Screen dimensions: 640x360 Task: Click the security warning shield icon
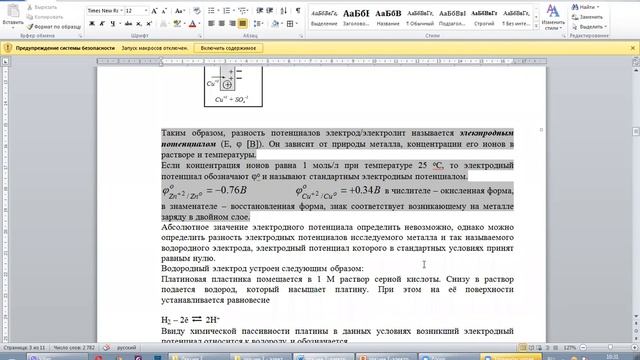[x=7, y=48]
